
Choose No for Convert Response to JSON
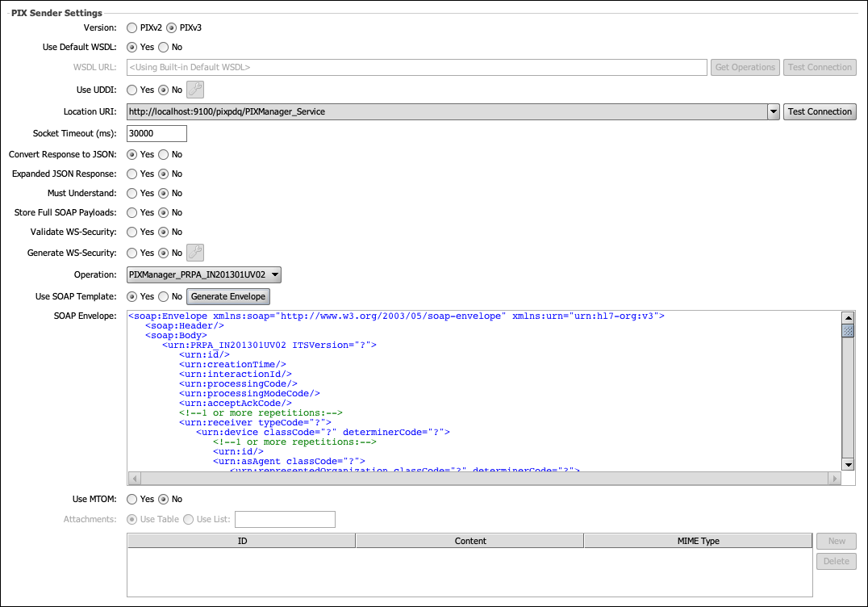click(x=163, y=154)
